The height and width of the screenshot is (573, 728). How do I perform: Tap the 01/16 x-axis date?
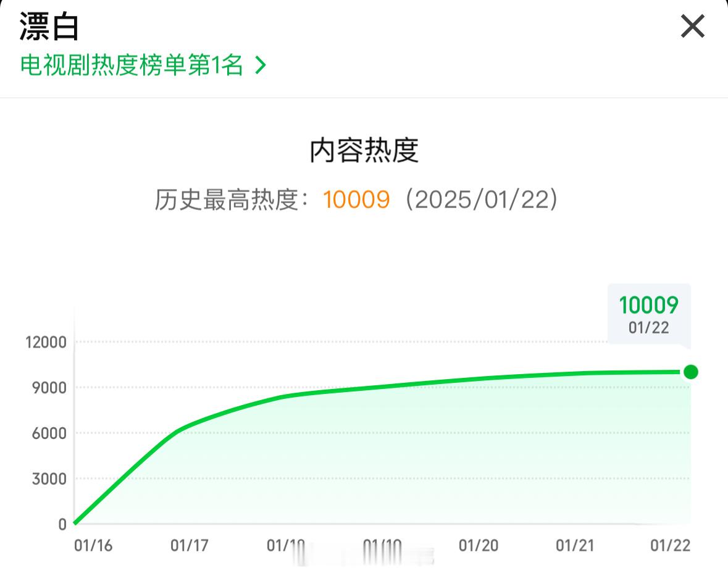pyautogui.click(x=93, y=545)
